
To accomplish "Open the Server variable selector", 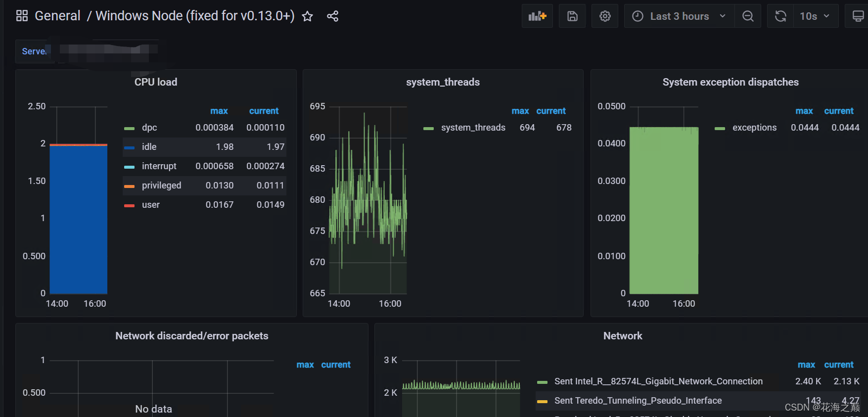I will 34,51.
